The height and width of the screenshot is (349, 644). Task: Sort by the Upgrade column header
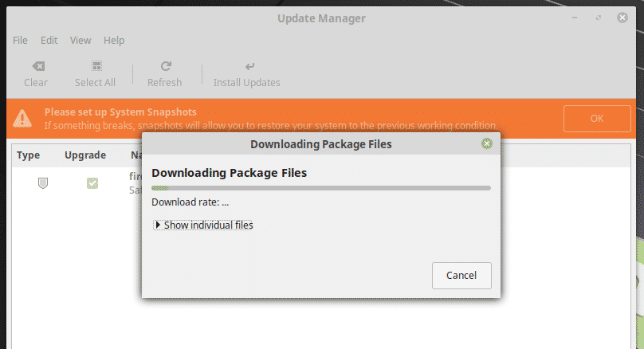(x=85, y=155)
